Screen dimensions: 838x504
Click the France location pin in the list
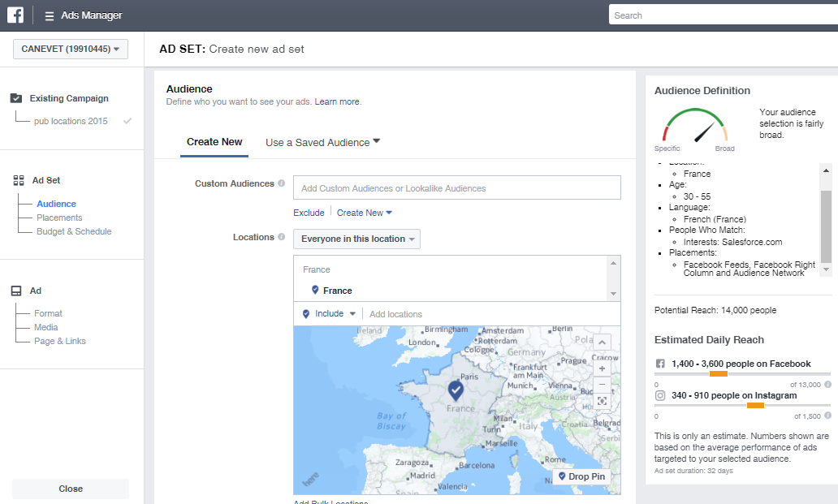pos(315,290)
